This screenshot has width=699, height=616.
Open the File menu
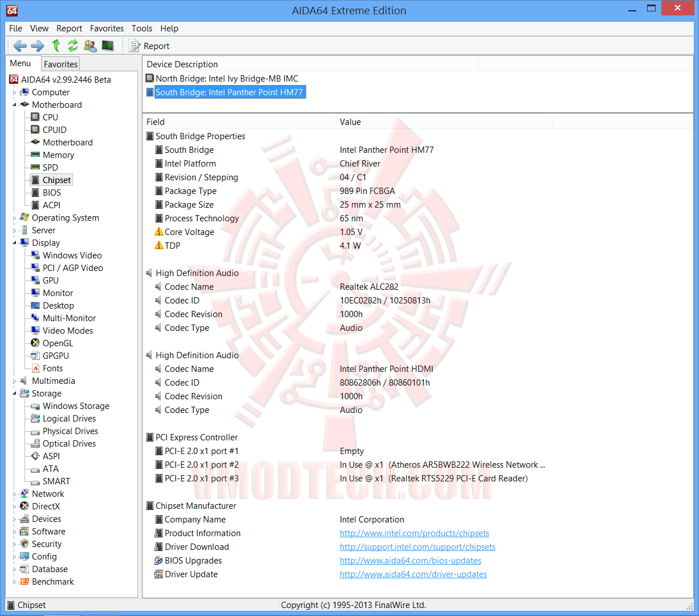(16, 28)
